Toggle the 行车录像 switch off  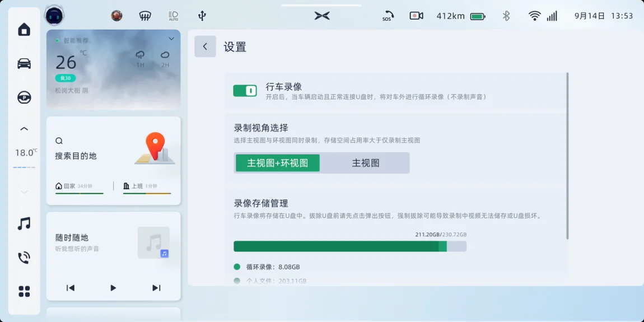[245, 91]
